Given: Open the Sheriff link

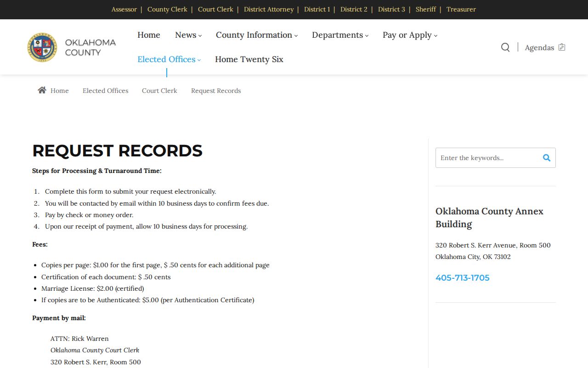Looking at the screenshot, I should coord(426,9).
